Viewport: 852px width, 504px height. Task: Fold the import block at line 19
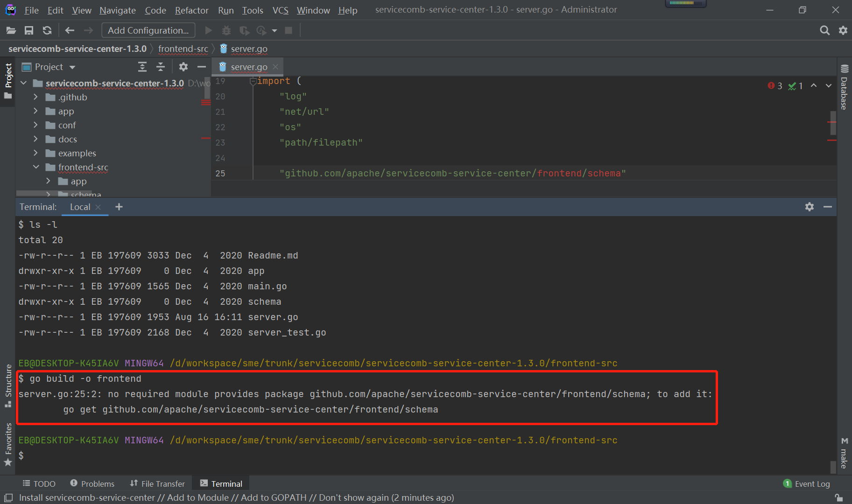click(x=253, y=81)
